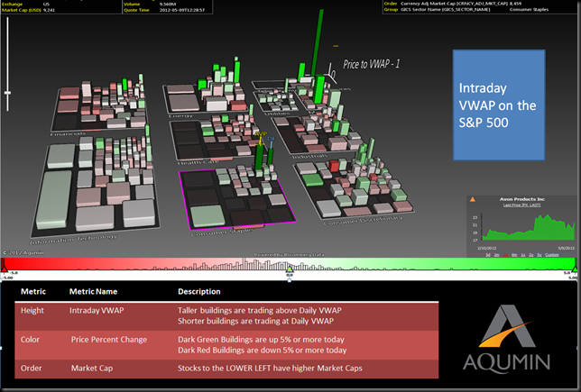Image resolution: width=581 pixels, height=392 pixels.
Task: Click the Aqumin logo
Action: coord(506,338)
